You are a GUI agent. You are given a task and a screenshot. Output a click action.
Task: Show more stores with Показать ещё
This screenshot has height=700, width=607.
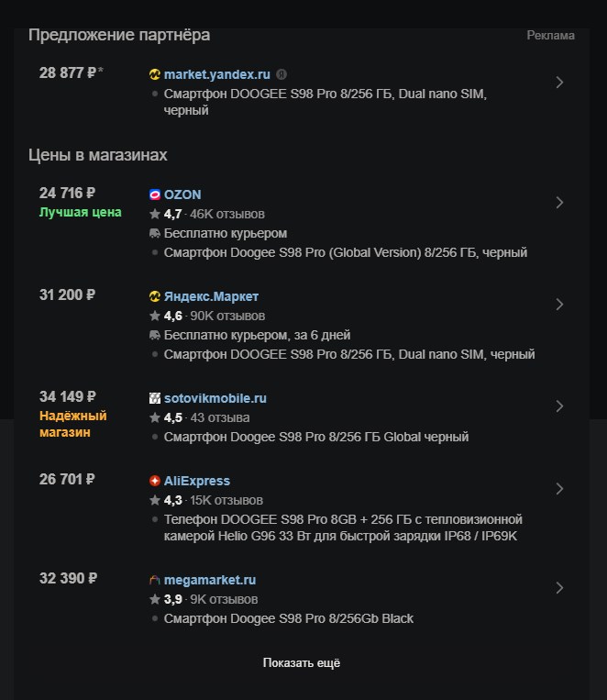click(302, 663)
